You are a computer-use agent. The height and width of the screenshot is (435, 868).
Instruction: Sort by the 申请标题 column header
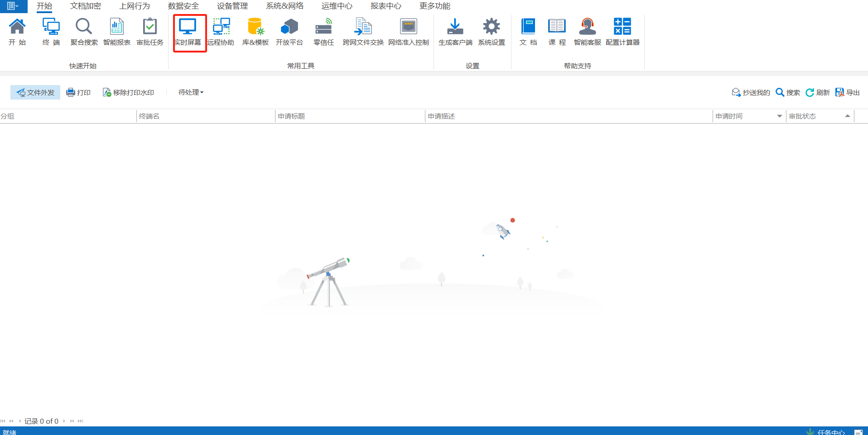coord(350,116)
